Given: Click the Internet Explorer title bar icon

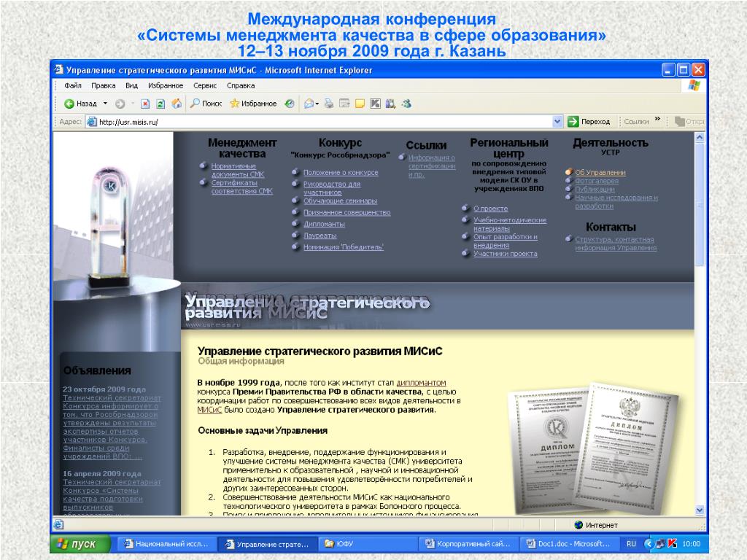Looking at the screenshot, I should (58, 69).
